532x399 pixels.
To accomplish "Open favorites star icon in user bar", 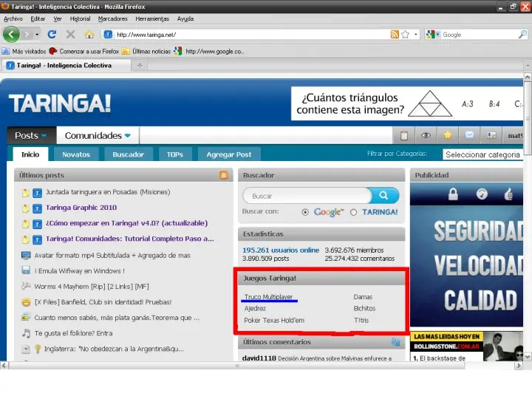I will point(448,135).
